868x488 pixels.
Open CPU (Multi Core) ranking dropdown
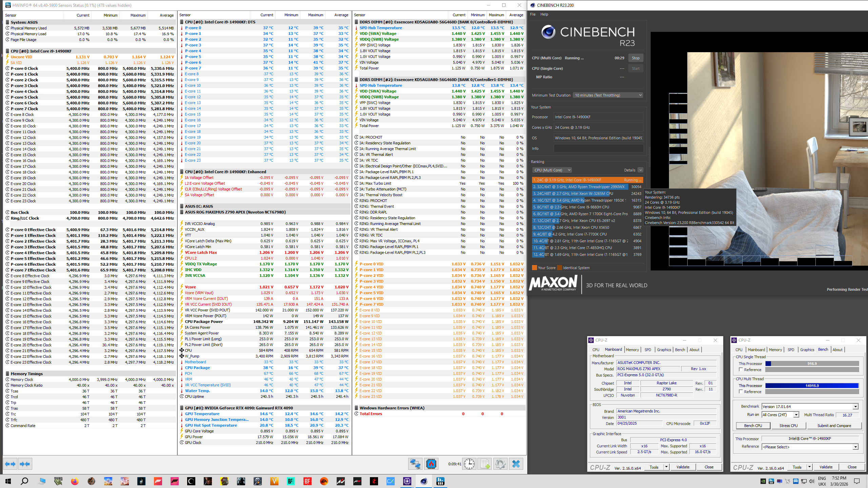[552, 170]
